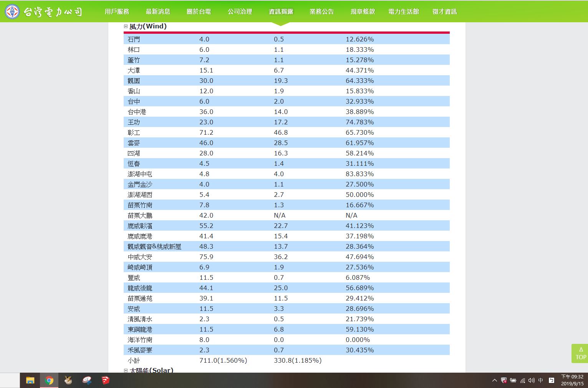The image size is (588, 388).
Task: Select the 清風清水 row name
Action: (140, 319)
